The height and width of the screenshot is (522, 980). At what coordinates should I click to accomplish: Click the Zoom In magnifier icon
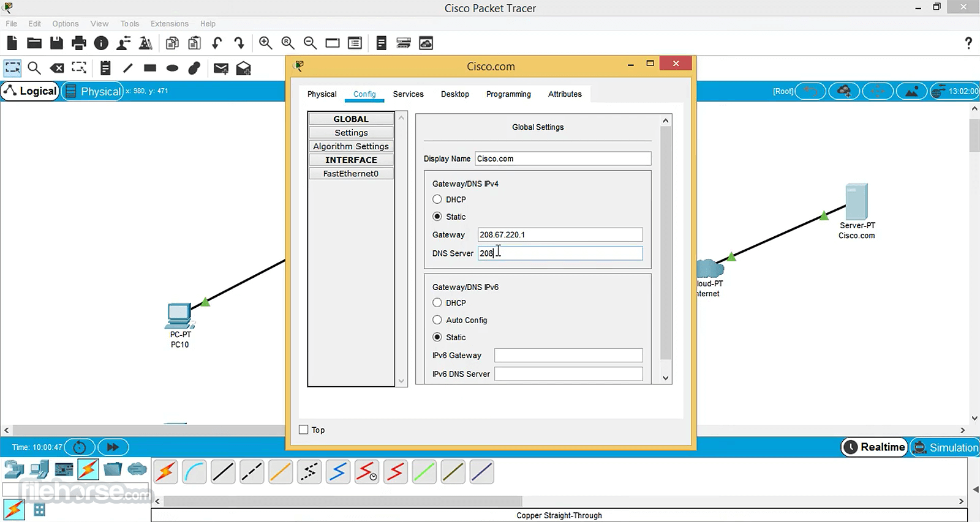coord(265,43)
